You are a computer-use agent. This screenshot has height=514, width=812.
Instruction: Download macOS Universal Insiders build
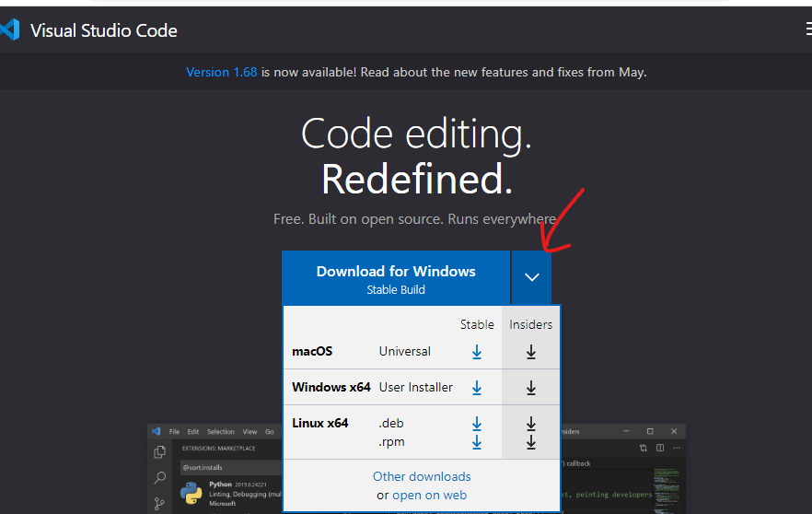(531, 352)
